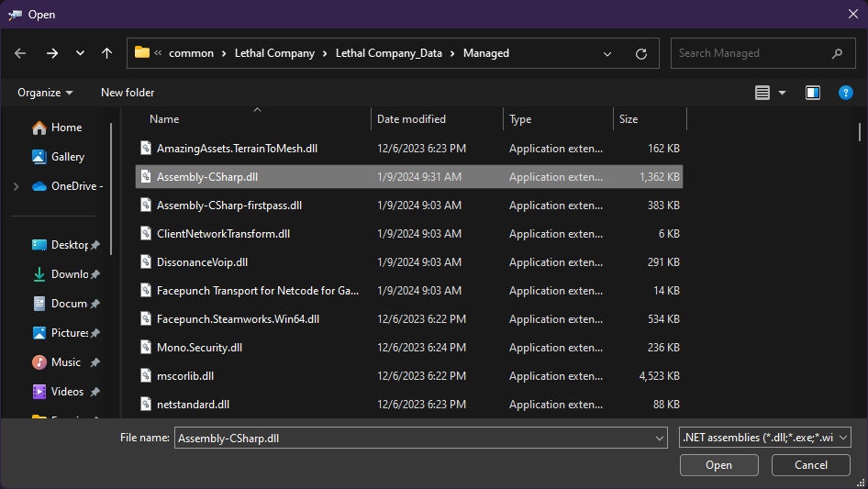Click the search magnifier icon
868x489 pixels.
click(837, 53)
